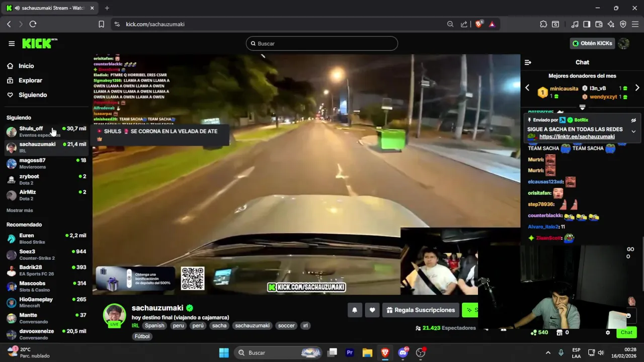This screenshot has width=644, height=362.
Task: Open the AirMlz followed channel
Action: coord(46,195)
